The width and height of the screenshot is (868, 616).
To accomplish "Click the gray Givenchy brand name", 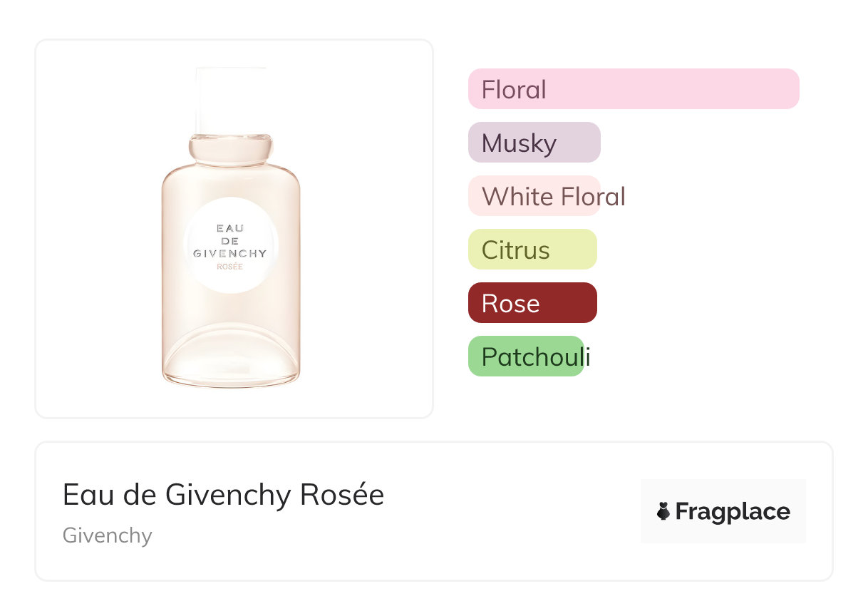I will 108,535.
